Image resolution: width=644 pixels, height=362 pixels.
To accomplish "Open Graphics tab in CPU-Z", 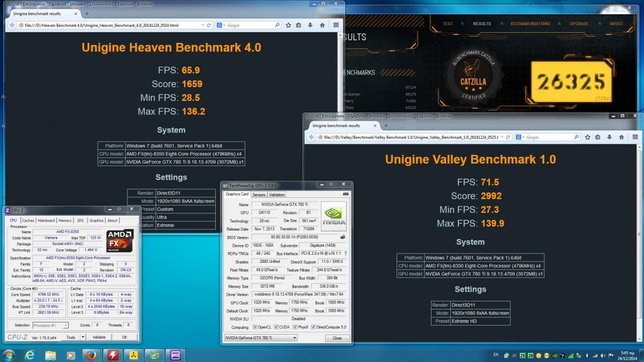I will point(97,220).
